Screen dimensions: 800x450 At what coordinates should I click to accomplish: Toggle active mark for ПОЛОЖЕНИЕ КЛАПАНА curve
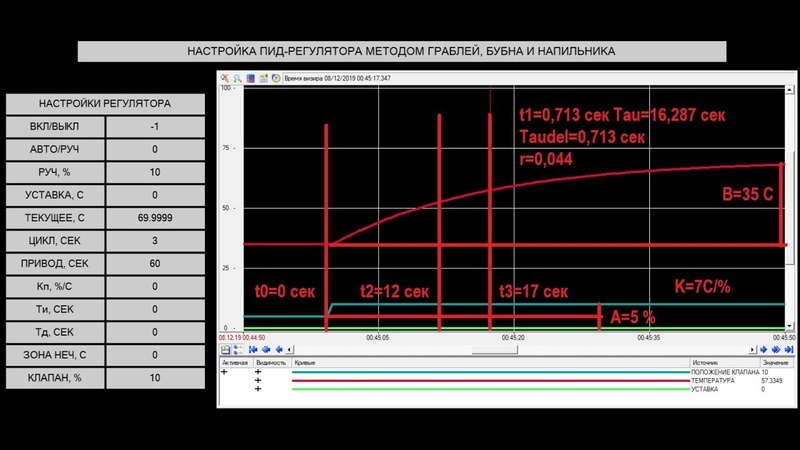224,372
